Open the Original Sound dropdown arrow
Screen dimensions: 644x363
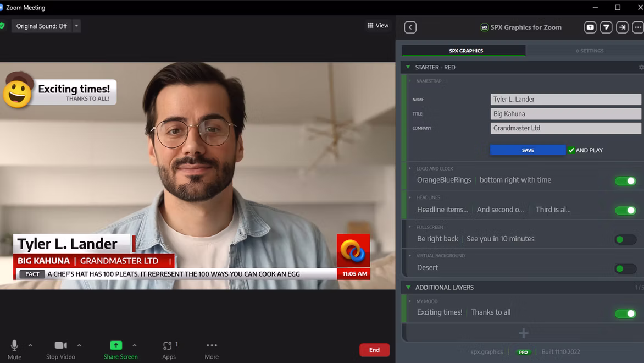coord(76,26)
